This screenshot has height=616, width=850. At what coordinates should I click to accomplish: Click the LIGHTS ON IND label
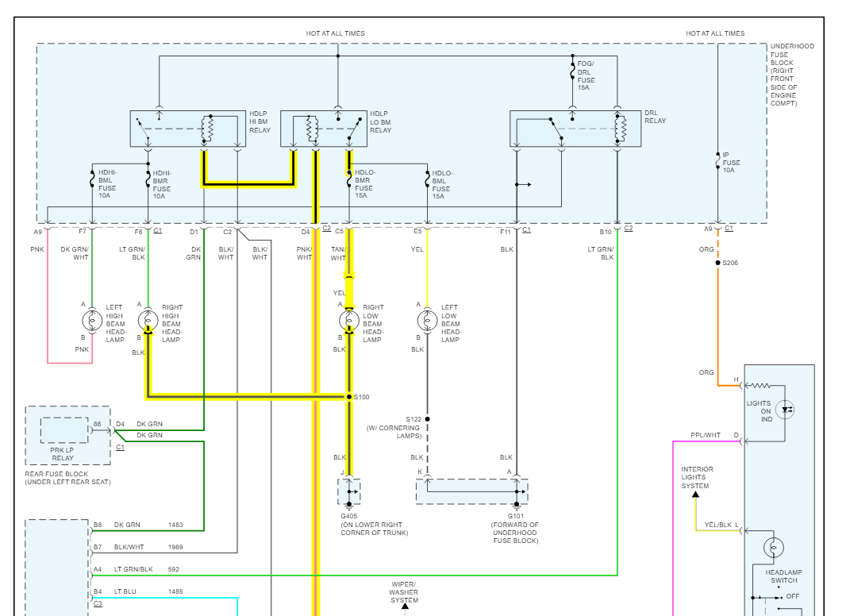tap(759, 411)
